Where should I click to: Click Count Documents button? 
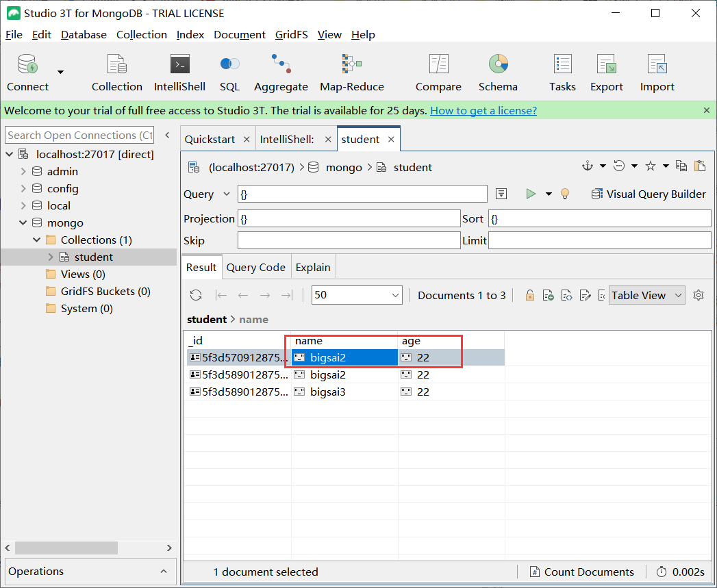581,572
